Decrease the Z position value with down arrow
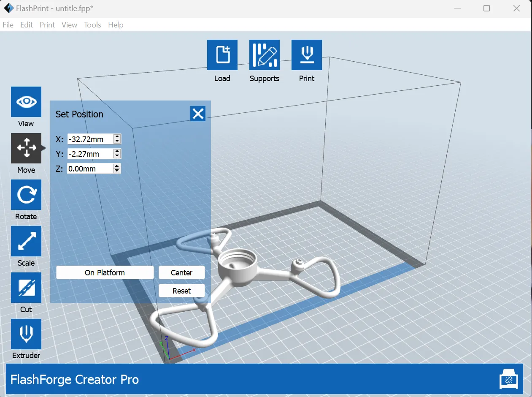 (117, 171)
